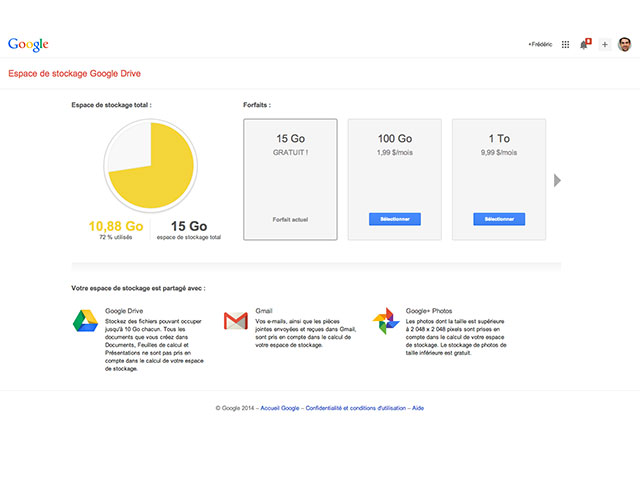Click the 9,99 $/mois price
Screen dimensions: 640x480
[499, 153]
